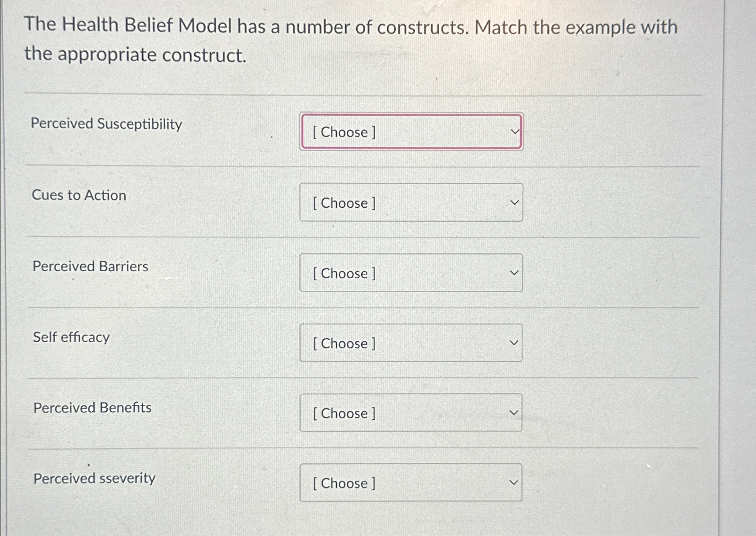
Task: Click the question title text
Action: [x=351, y=40]
